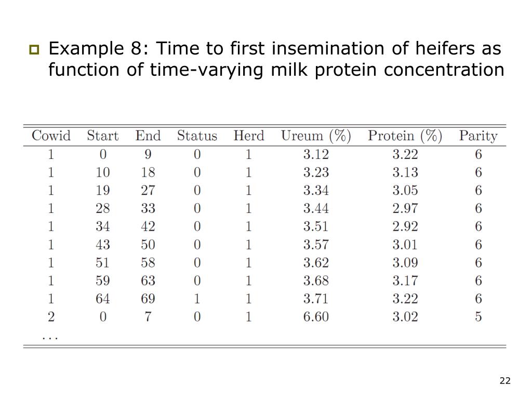Select the Ureum (%) column header
This screenshot has height=399, width=532.
point(316,136)
